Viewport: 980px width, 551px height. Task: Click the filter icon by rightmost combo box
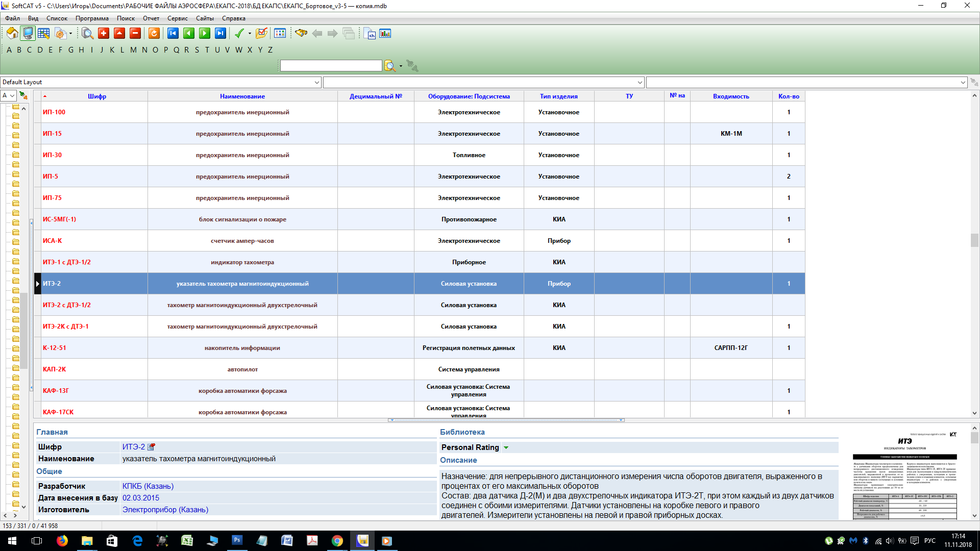coord(974,82)
